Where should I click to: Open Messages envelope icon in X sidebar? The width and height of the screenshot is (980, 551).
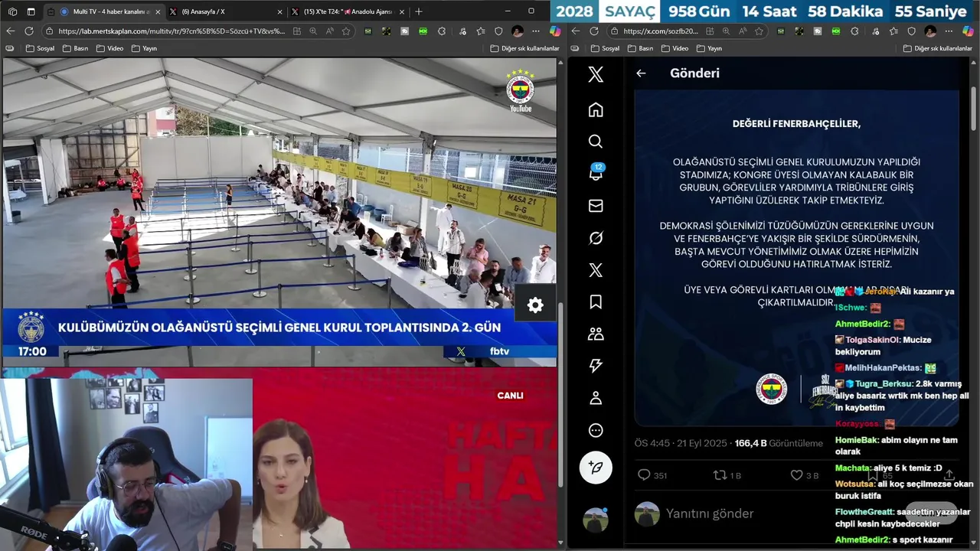click(x=596, y=206)
